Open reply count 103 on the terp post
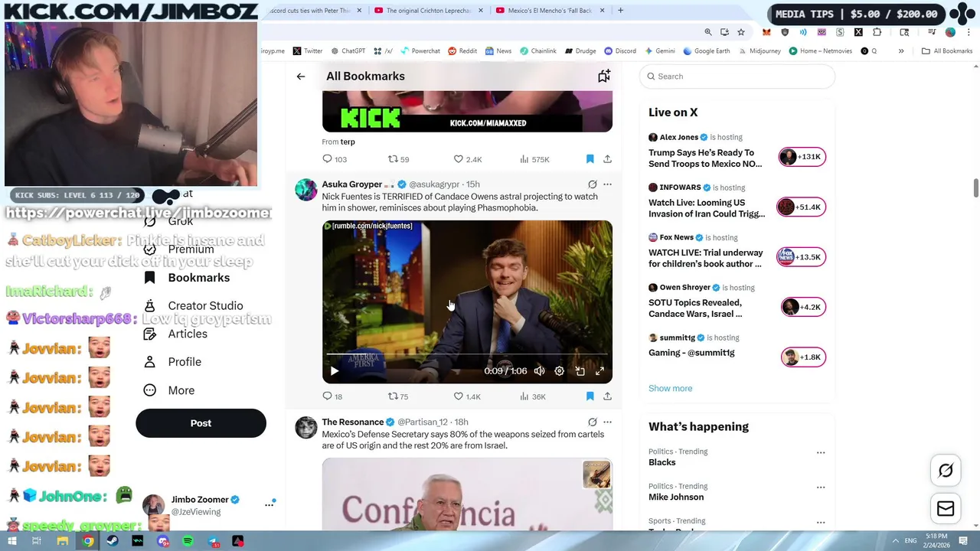980x551 pixels. coord(335,159)
